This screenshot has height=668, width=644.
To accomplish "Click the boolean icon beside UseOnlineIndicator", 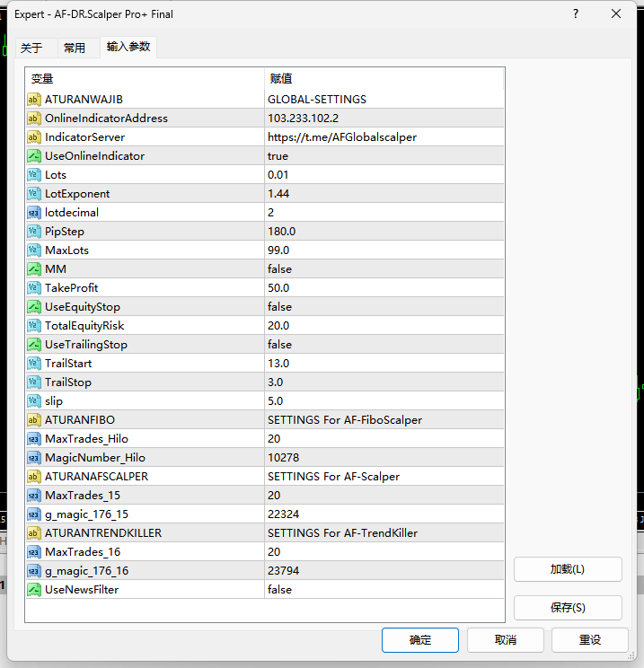I will click(x=34, y=156).
